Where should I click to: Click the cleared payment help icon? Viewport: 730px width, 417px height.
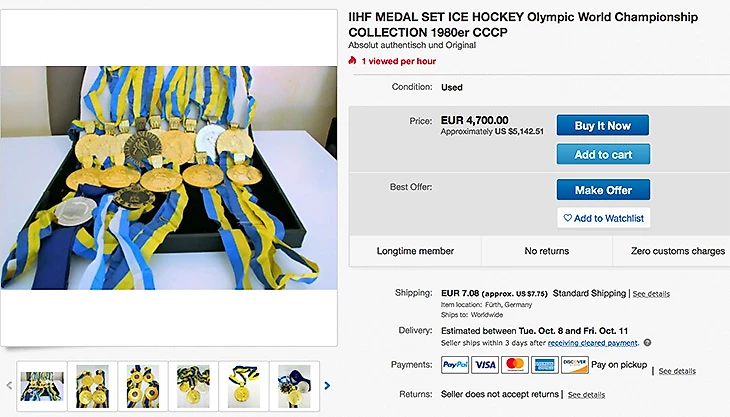pyautogui.click(x=647, y=343)
